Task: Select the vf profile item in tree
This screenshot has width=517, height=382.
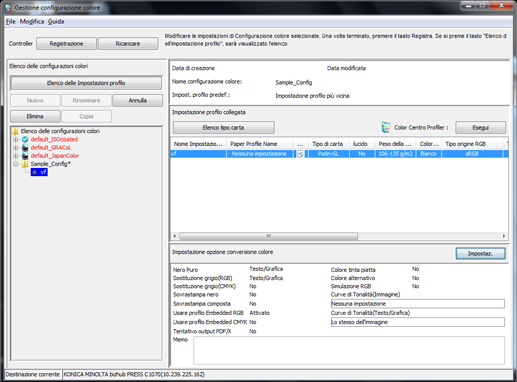Action: coord(39,172)
